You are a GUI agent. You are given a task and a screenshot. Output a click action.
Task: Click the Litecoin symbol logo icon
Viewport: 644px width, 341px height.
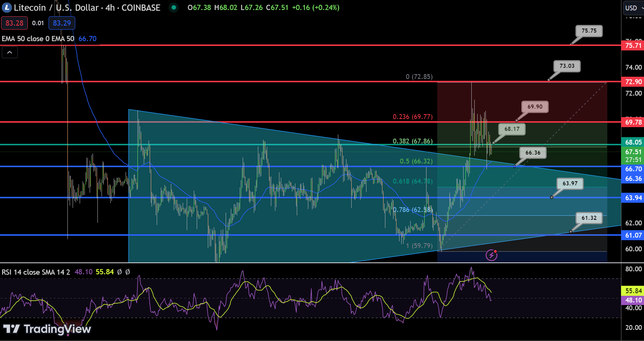[7, 7]
